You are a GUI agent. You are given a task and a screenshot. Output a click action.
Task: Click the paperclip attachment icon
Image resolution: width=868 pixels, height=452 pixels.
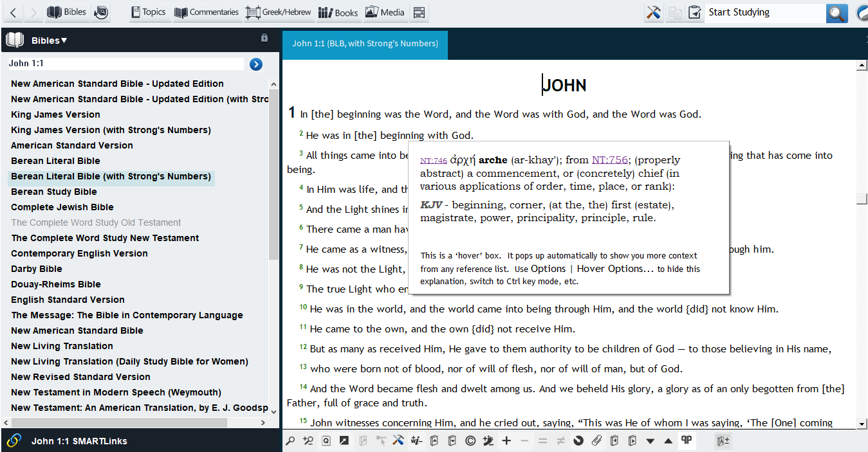(596, 441)
